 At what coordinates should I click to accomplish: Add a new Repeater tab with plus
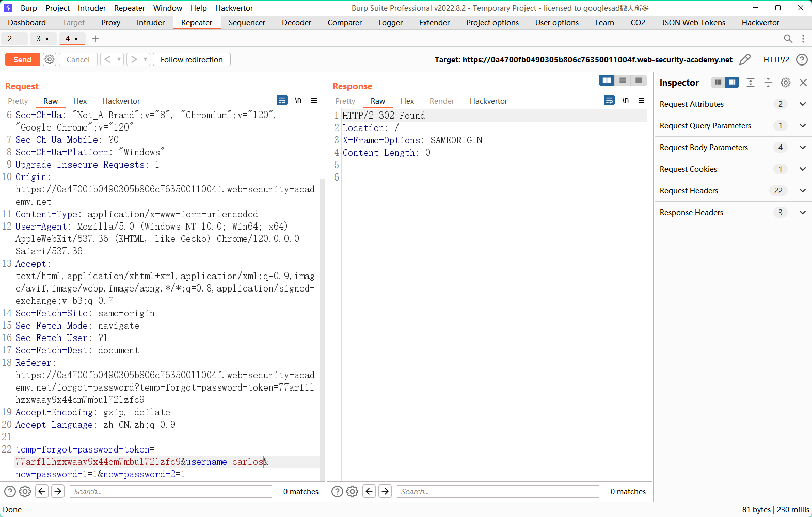click(x=95, y=39)
